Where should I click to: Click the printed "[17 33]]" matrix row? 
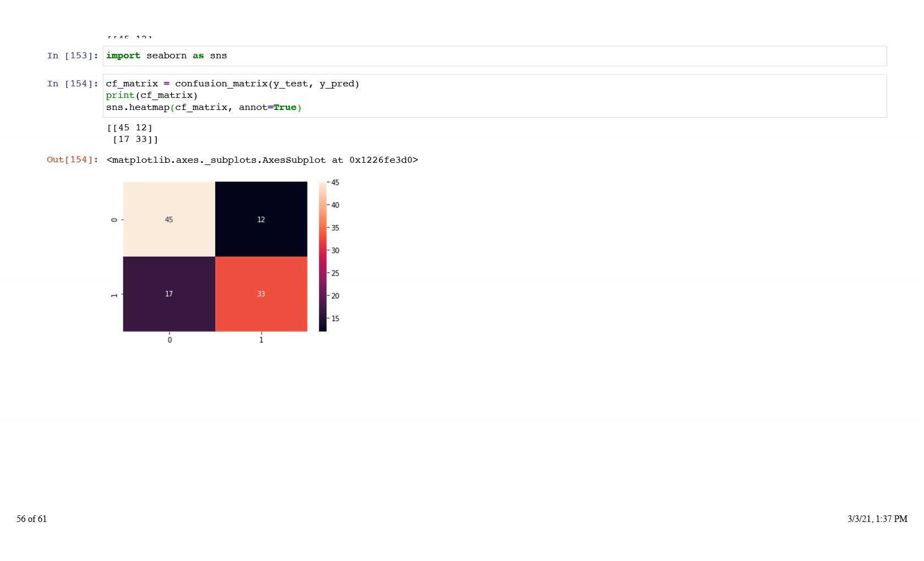pos(135,139)
